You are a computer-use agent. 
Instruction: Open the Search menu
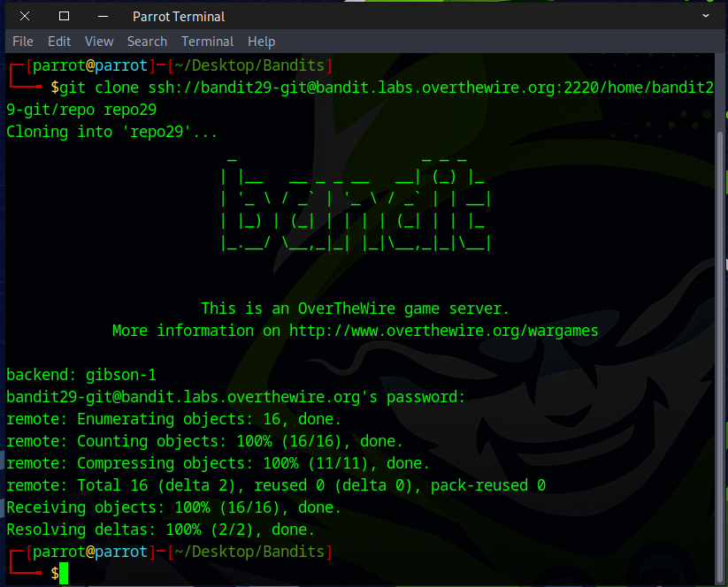(147, 42)
